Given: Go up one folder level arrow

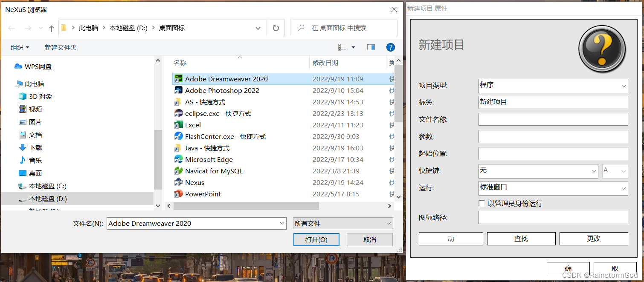Looking at the screenshot, I should 52,28.
